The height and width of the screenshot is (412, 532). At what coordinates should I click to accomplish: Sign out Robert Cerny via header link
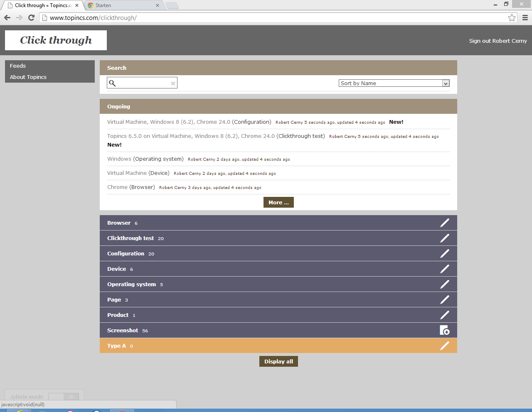[498, 41]
